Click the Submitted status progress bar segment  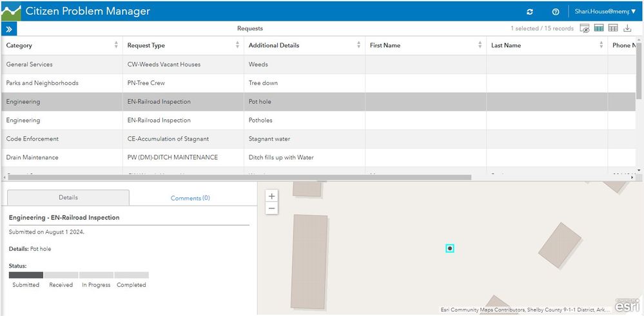(26, 275)
